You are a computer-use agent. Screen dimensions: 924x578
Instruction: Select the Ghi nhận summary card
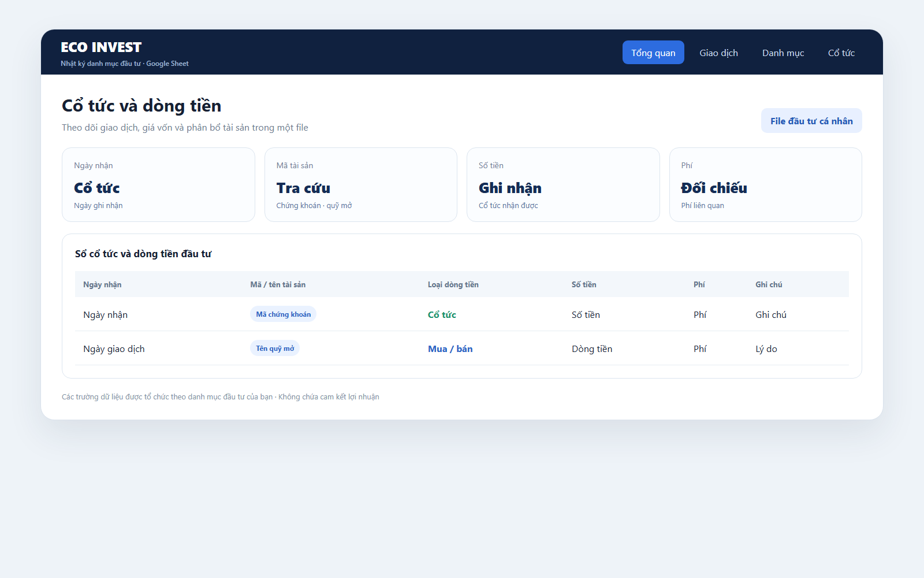pos(563,184)
